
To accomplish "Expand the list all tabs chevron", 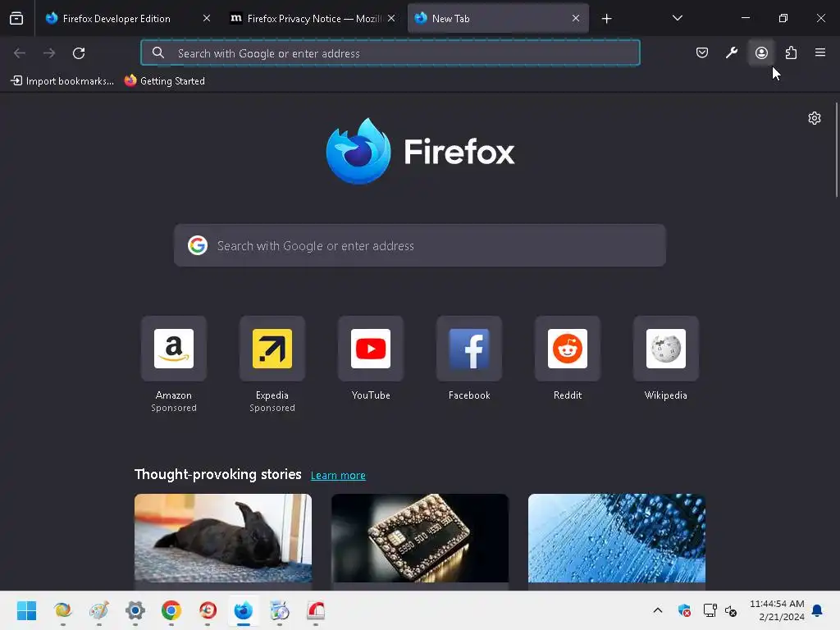I will pos(677,18).
